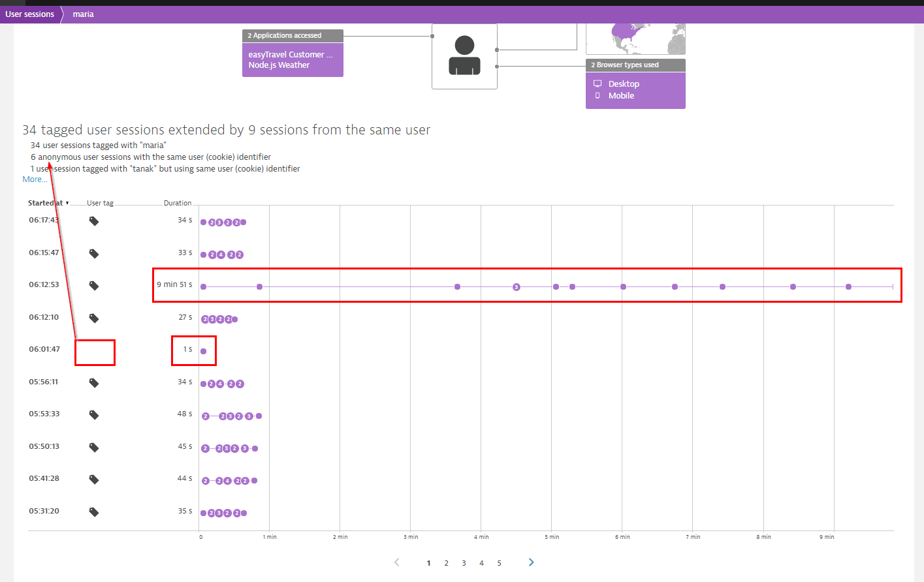
Task: Click the User tag column header
Action: coord(100,203)
